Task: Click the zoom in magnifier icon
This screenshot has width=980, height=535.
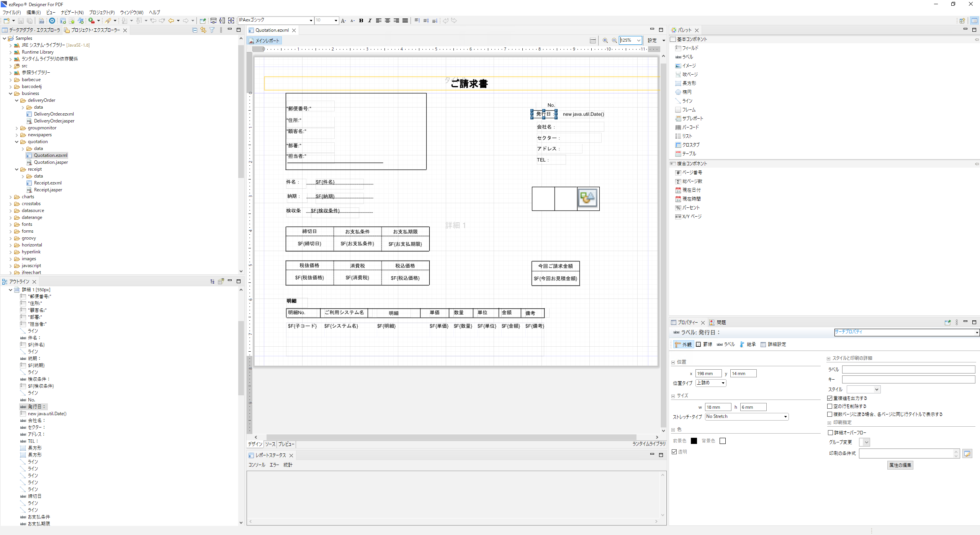Action: (605, 41)
